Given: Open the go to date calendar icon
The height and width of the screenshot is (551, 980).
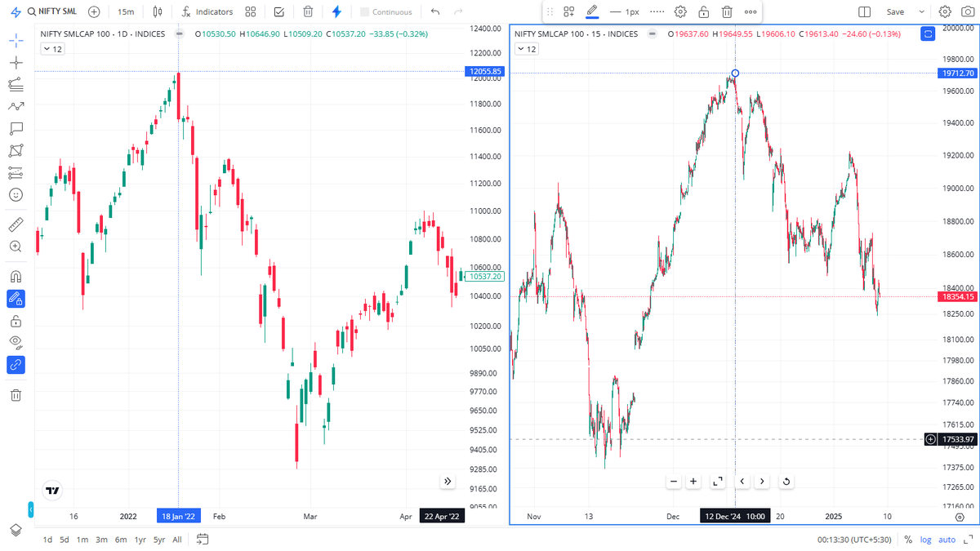Looking at the screenshot, I should pos(203,539).
